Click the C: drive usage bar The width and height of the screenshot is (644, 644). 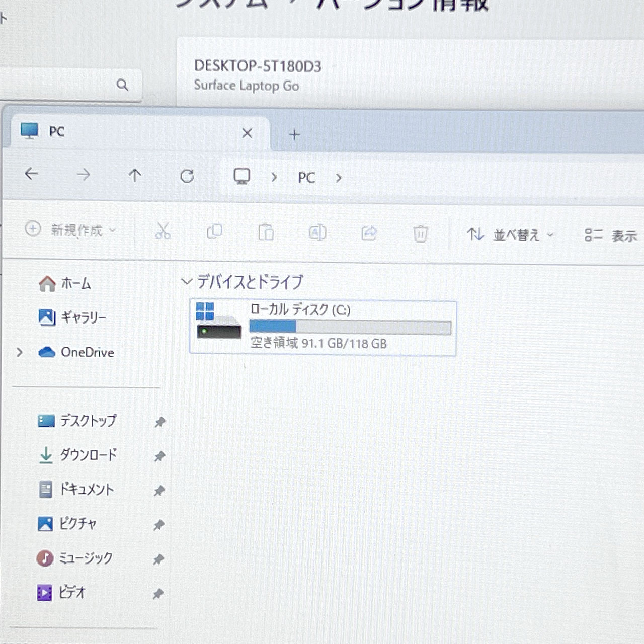[x=350, y=327]
